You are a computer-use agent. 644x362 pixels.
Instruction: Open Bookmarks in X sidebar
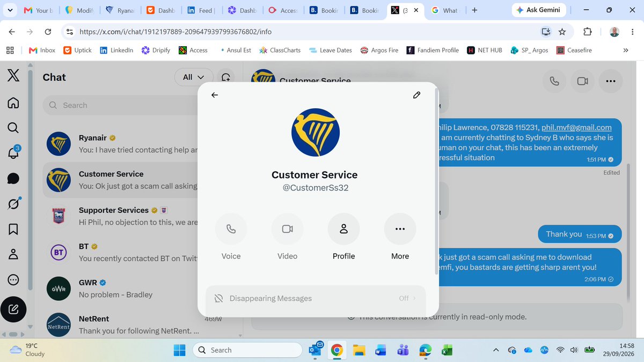pyautogui.click(x=13, y=229)
